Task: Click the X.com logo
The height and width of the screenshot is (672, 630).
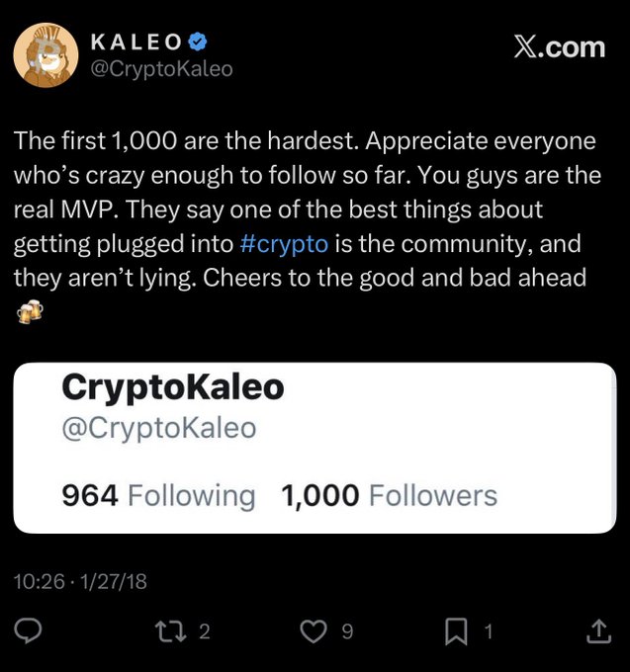Action: (x=560, y=46)
